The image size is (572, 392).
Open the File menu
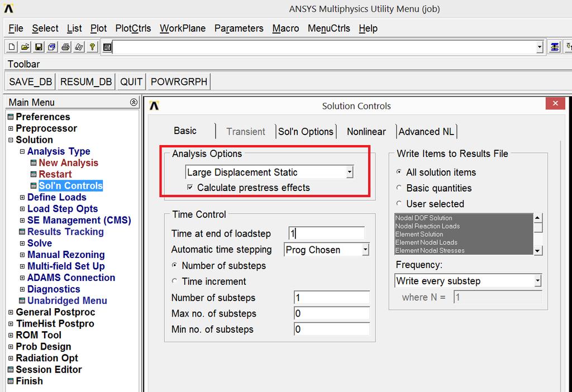click(x=16, y=28)
